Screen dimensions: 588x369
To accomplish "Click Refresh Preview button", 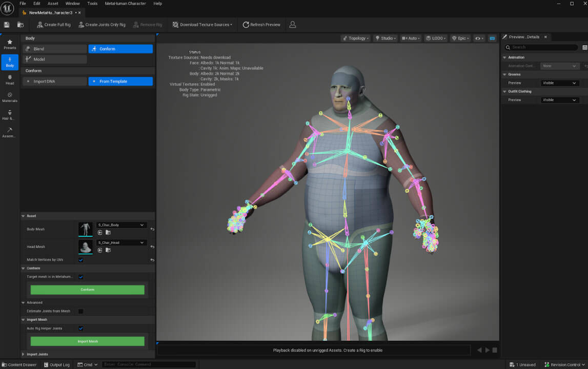I will click(261, 25).
